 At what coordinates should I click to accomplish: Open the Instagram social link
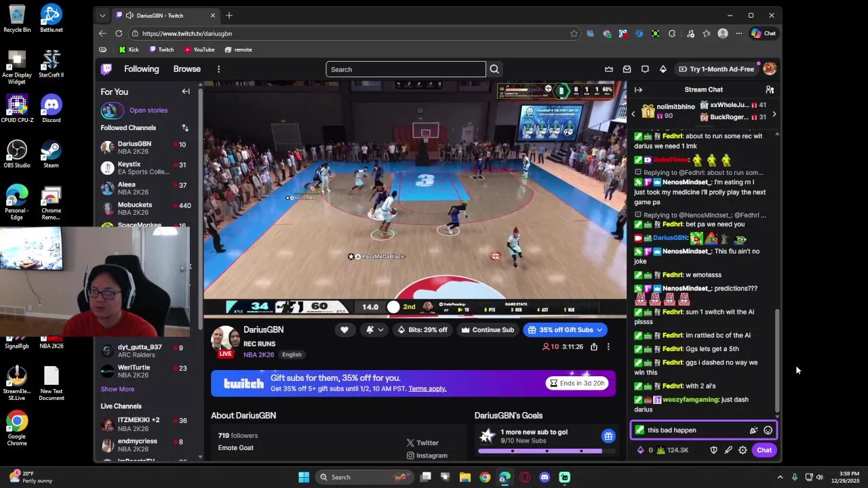pyautogui.click(x=427, y=455)
